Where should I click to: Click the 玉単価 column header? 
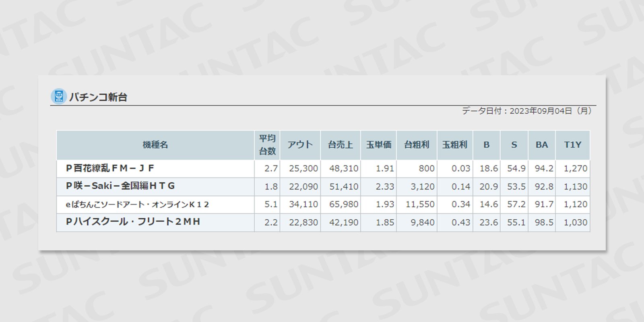pyautogui.click(x=379, y=145)
